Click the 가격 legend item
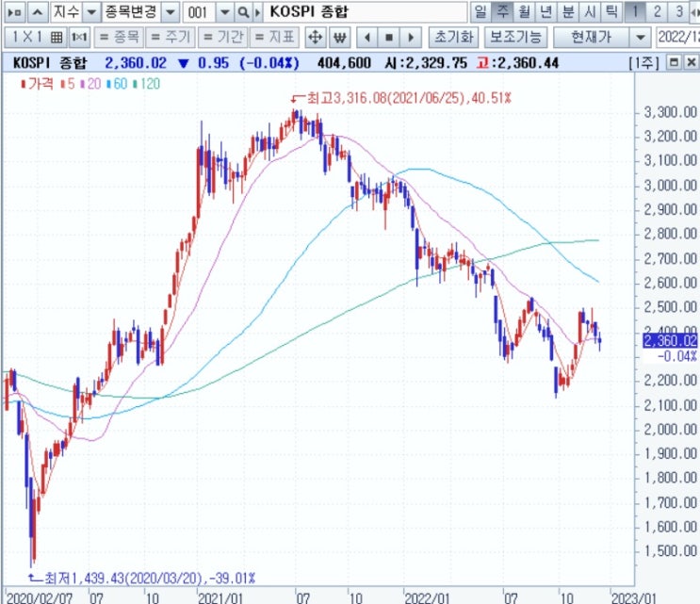This screenshot has width=700, height=604. pyautogui.click(x=37, y=84)
